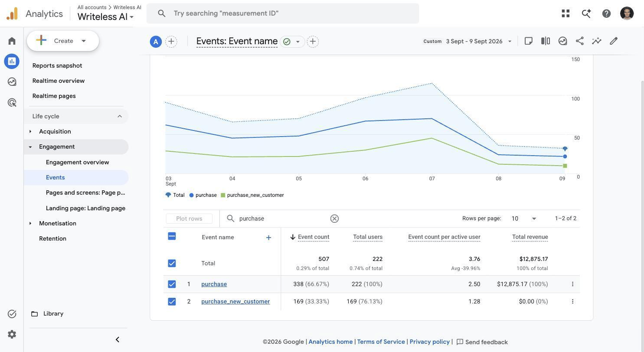Uncheck the purchase_new_customer row checkbox

[x=172, y=301]
